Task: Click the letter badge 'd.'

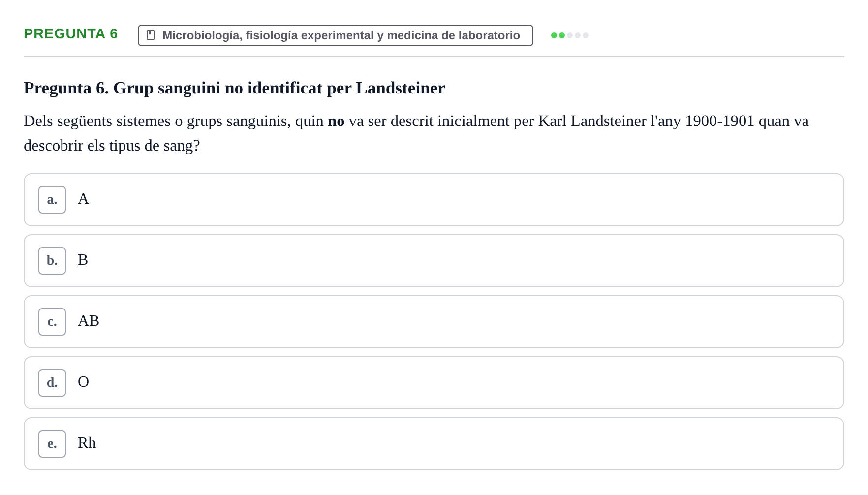Action: (52, 383)
